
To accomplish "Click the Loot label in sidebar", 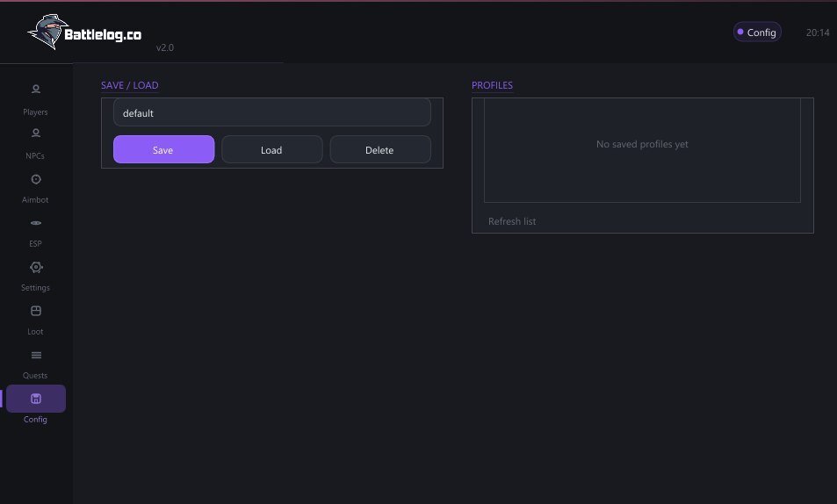I will point(35,332).
